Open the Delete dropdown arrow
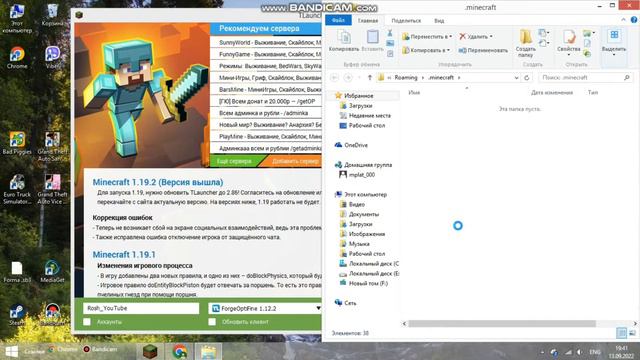The width and height of the screenshot is (640, 360). coord(491,37)
